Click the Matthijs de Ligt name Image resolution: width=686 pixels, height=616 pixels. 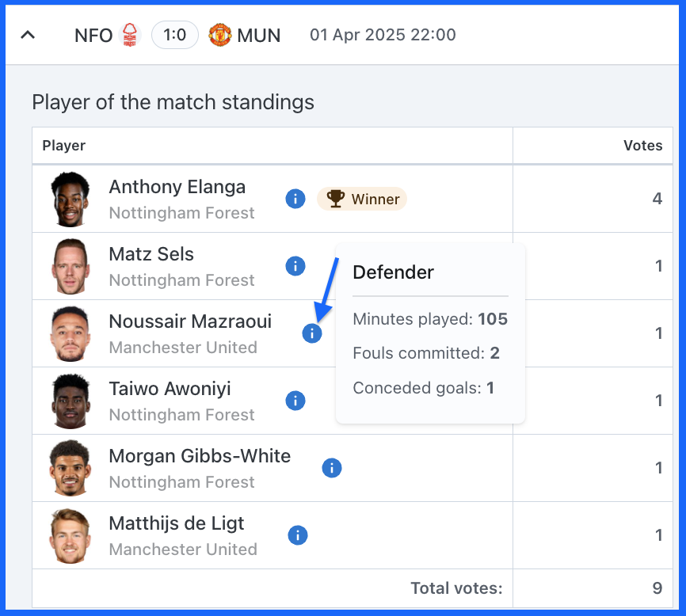click(x=177, y=523)
